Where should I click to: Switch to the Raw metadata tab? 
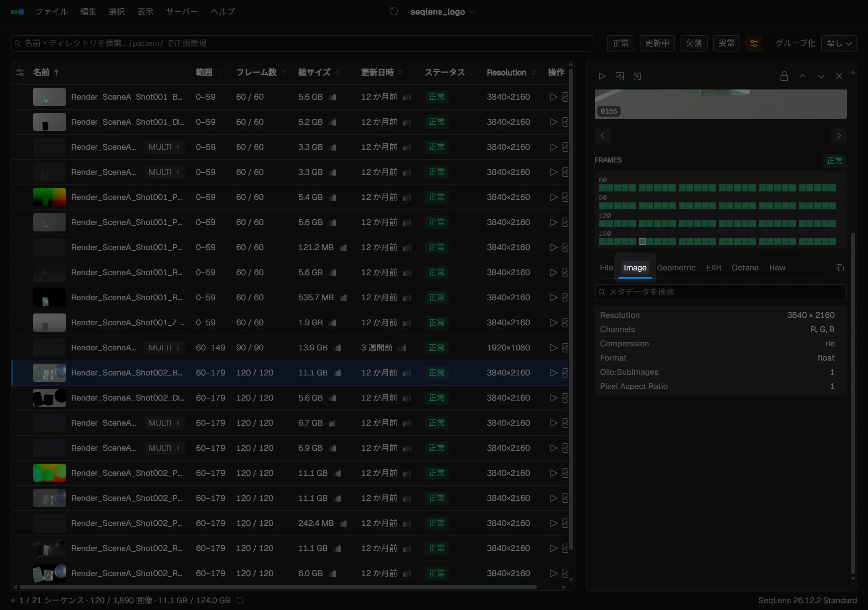coord(777,268)
